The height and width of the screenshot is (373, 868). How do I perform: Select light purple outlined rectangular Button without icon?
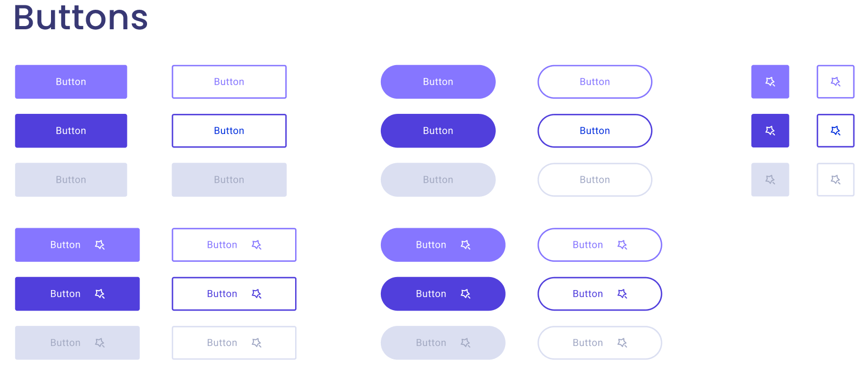coord(229,82)
